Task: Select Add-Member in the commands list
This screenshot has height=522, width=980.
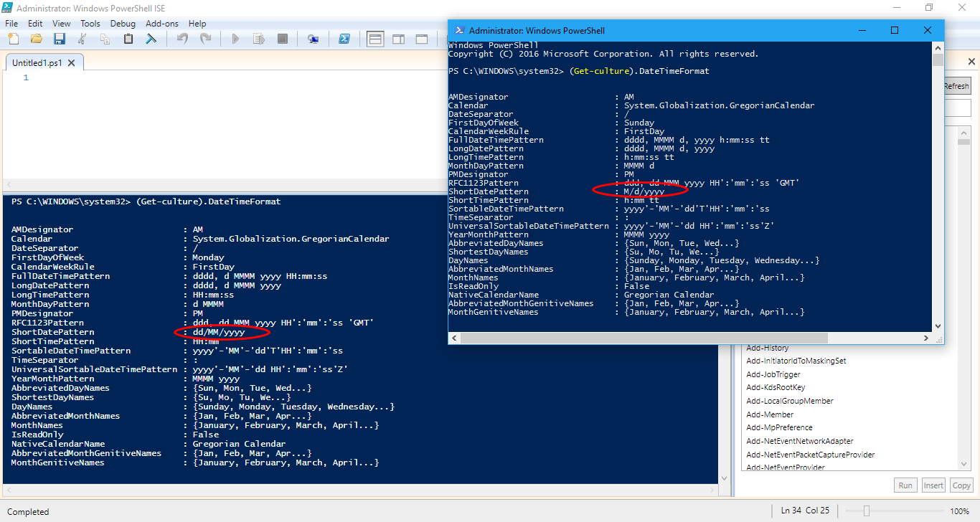Action: (x=770, y=414)
